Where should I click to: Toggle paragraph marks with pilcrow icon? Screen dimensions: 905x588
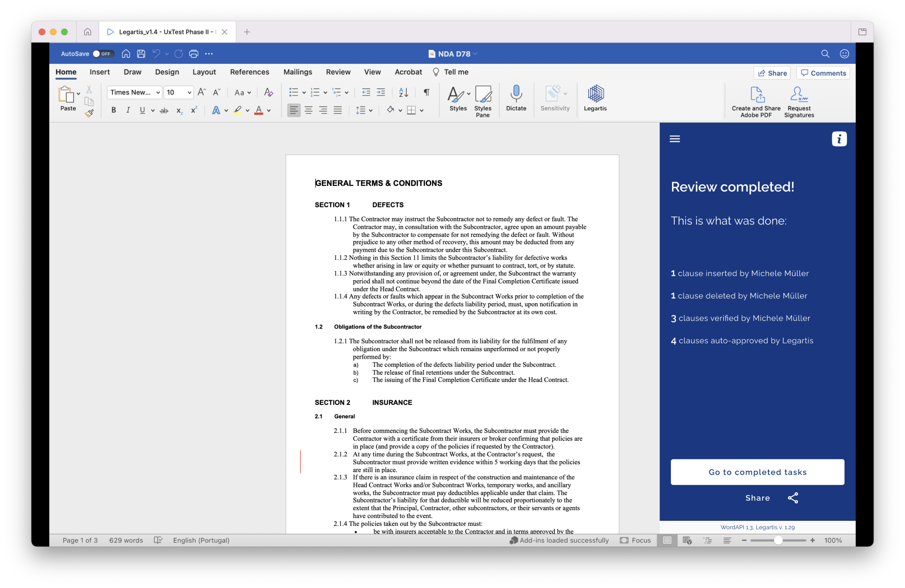point(427,92)
